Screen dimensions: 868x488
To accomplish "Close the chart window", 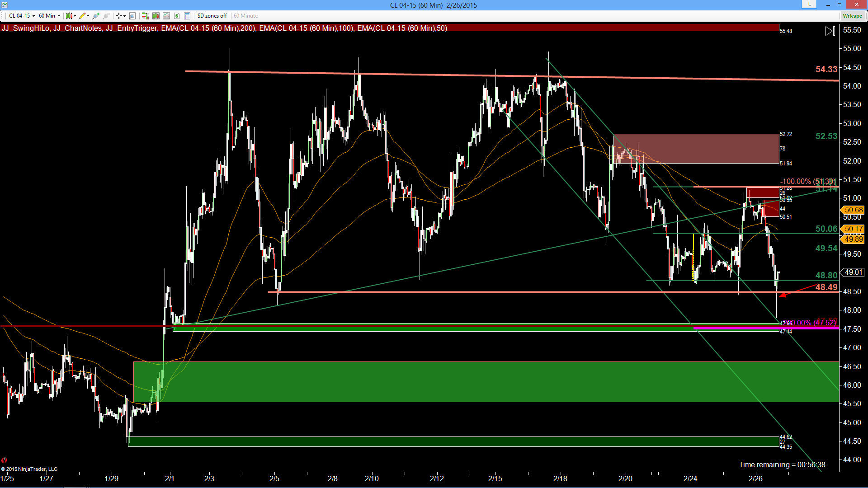I will [857, 5].
